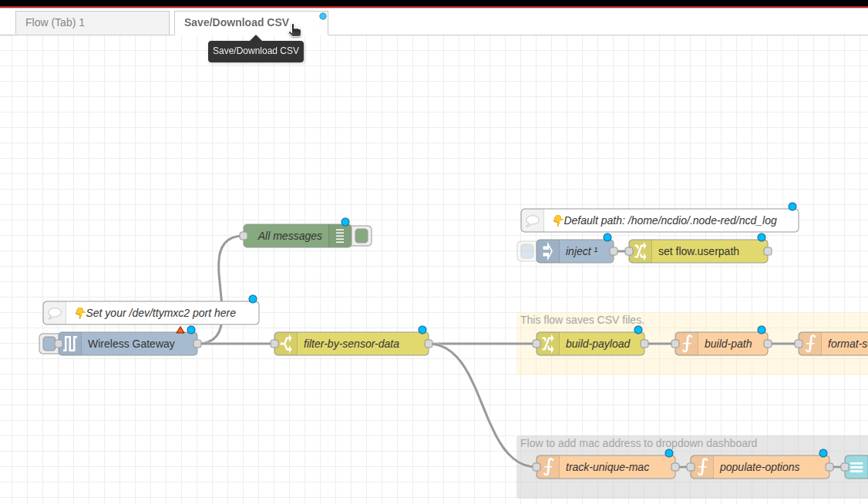Click the shuffle icon on build-payload node
This screenshot has height=504, width=868.
click(x=548, y=344)
